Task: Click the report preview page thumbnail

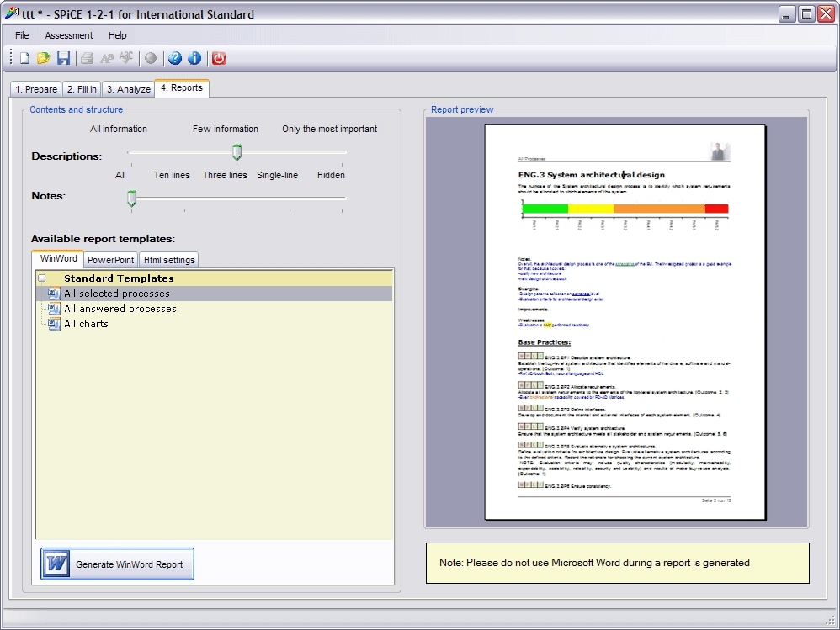Action: click(x=625, y=322)
